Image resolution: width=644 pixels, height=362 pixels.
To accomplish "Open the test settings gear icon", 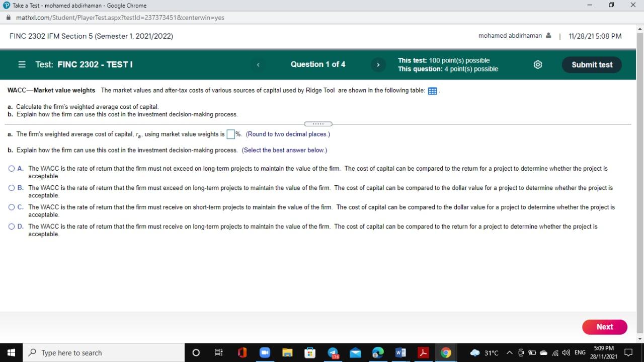I will point(537,64).
